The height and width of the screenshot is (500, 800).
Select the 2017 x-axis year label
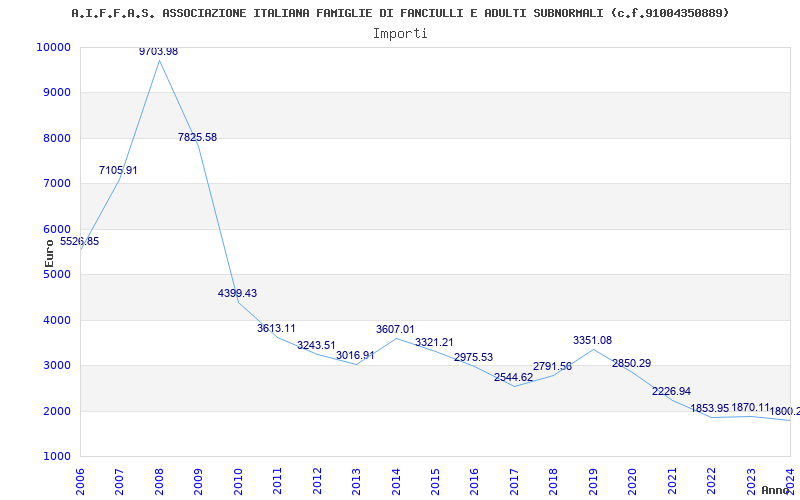tap(514, 481)
